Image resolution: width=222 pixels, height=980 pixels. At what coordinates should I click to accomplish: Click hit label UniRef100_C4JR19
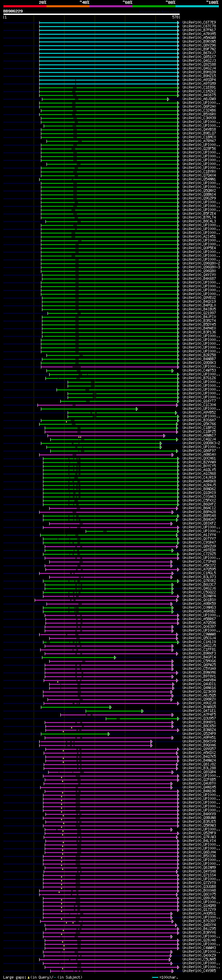(x=199, y=477)
